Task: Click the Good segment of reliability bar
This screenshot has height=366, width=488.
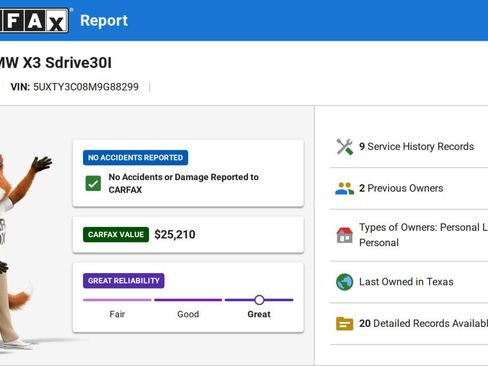Action: pos(188,300)
